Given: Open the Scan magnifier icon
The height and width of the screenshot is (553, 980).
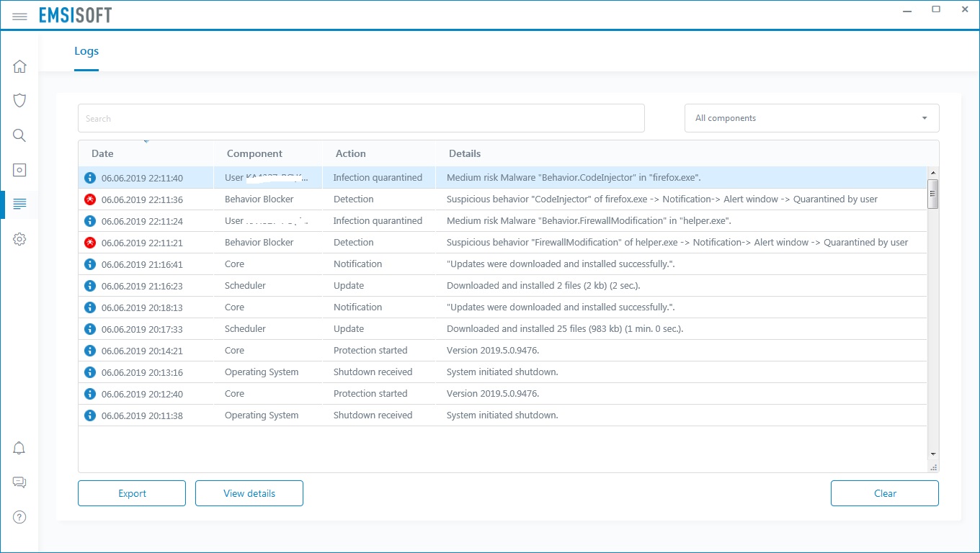Looking at the screenshot, I should pos(19,135).
